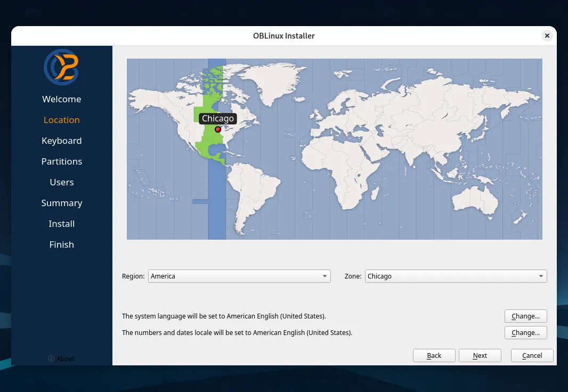Screen dimensions: 568x392
Task: Select the Install step
Action: pyautogui.click(x=62, y=224)
